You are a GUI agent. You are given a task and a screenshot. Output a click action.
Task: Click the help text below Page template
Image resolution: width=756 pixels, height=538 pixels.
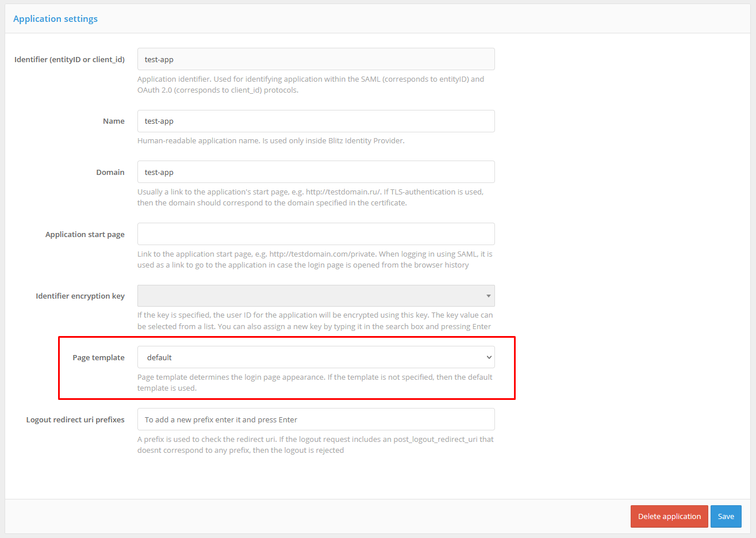pos(314,383)
